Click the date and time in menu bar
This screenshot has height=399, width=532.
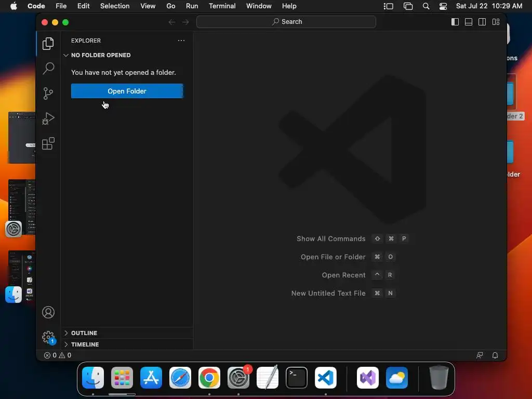click(489, 6)
